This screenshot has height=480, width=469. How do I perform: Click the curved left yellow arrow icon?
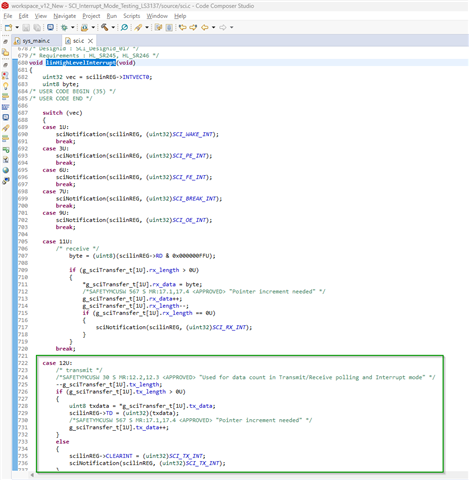[x=182, y=27]
